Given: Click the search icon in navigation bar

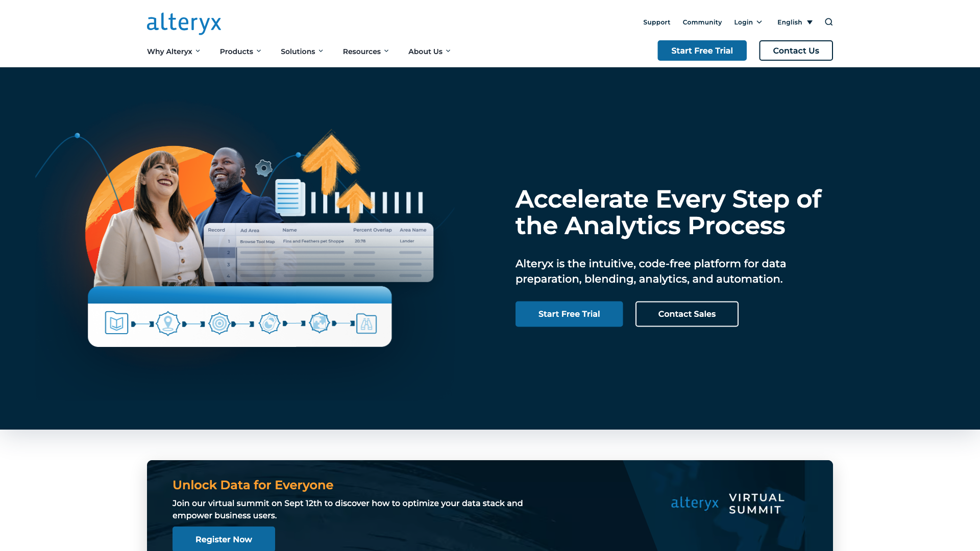Looking at the screenshot, I should 828,21.
